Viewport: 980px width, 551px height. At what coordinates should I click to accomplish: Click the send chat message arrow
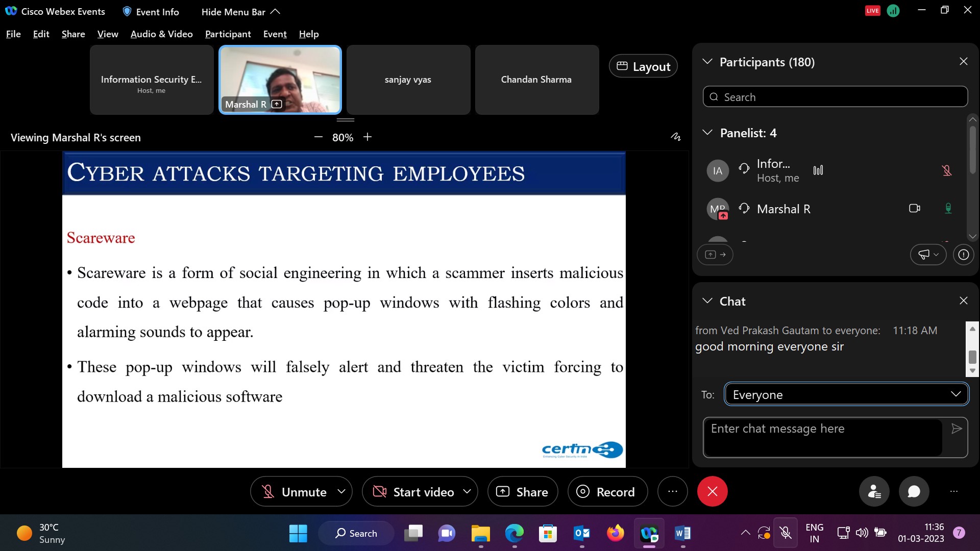point(957,429)
